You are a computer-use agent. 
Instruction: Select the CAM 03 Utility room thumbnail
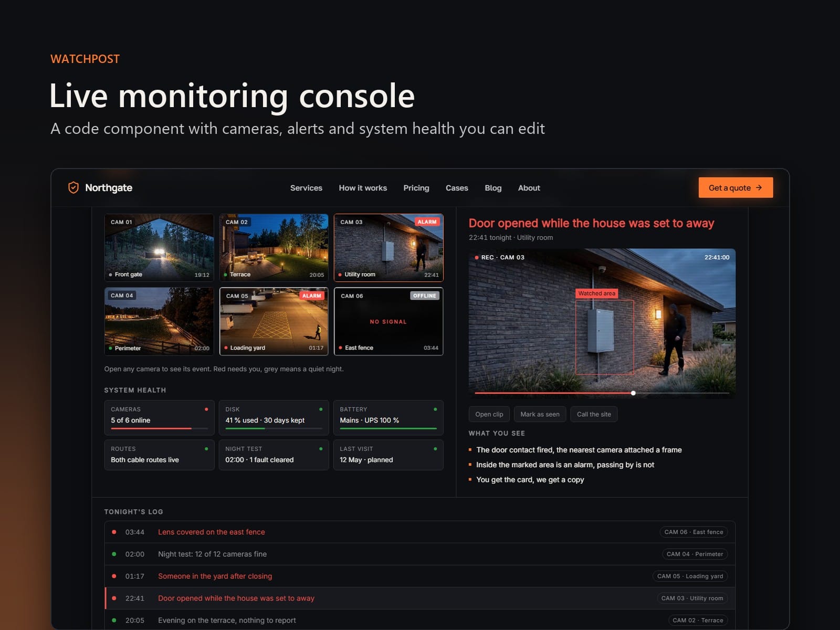pyautogui.click(x=388, y=247)
